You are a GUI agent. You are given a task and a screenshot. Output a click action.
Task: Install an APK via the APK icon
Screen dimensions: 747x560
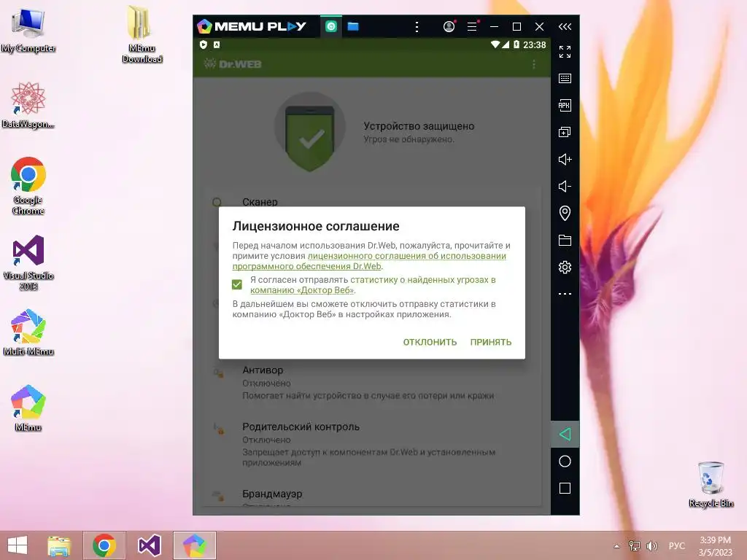tap(565, 105)
